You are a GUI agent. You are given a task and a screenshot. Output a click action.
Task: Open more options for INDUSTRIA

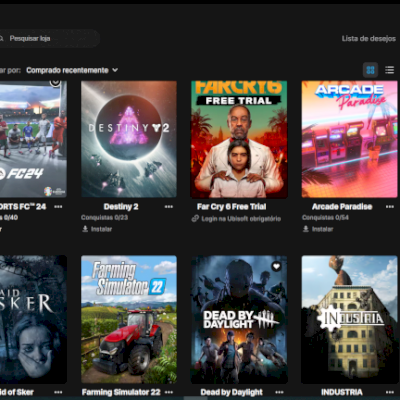pyautogui.click(x=390, y=392)
